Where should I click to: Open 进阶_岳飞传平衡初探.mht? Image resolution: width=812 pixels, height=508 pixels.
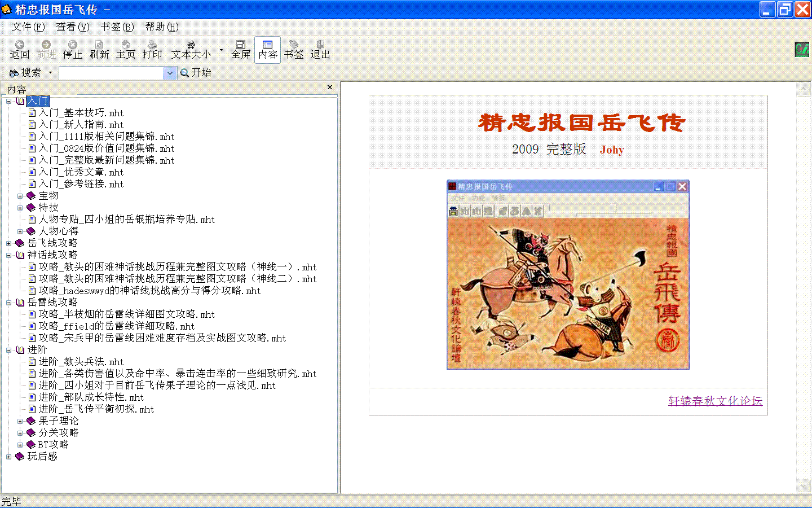[x=96, y=409]
